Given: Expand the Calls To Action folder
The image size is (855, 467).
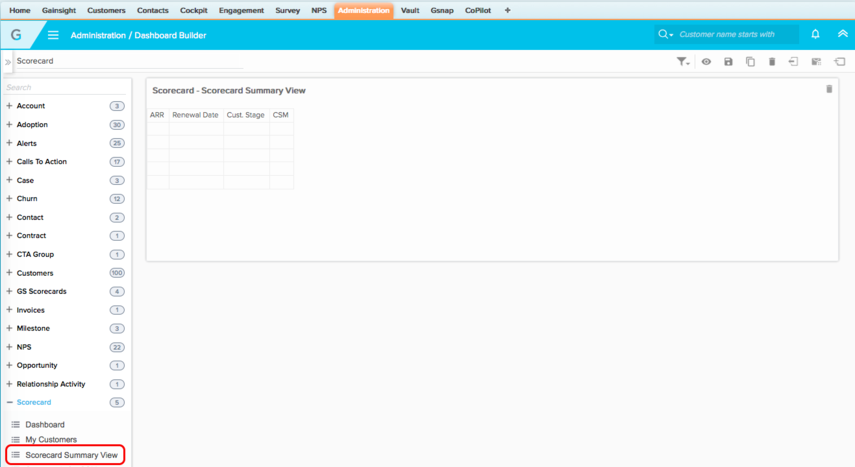Looking at the screenshot, I should pos(9,161).
